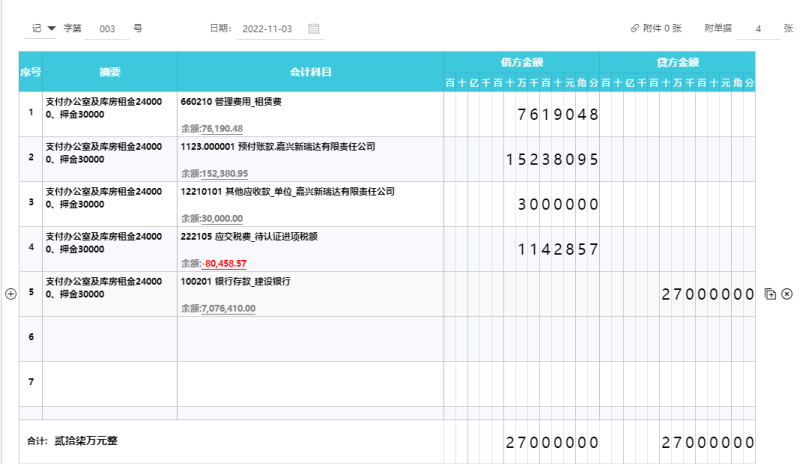Open the calendar icon next to the date

(314, 29)
